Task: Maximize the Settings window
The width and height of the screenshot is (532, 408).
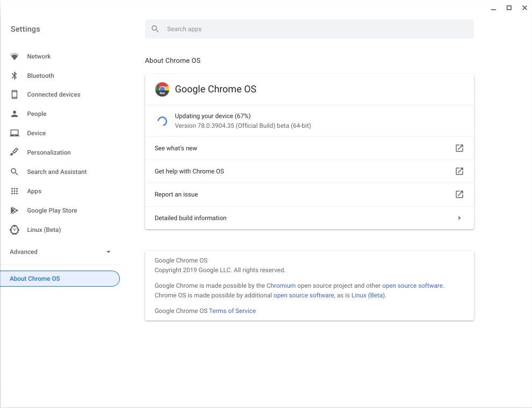Action: coord(509,8)
